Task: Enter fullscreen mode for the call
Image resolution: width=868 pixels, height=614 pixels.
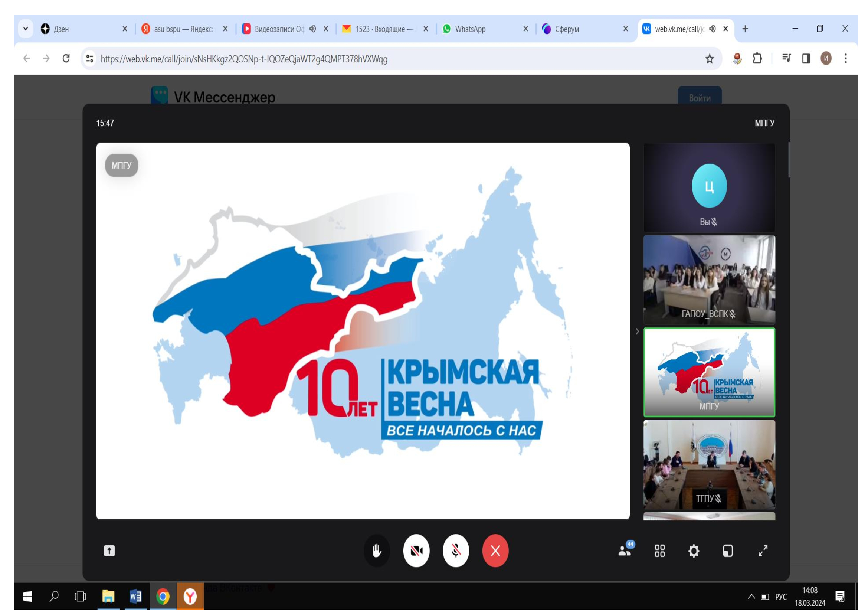Action: coord(763,551)
